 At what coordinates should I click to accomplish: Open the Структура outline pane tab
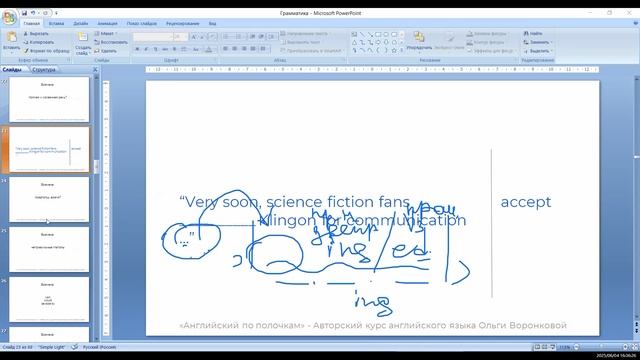pyautogui.click(x=44, y=70)
